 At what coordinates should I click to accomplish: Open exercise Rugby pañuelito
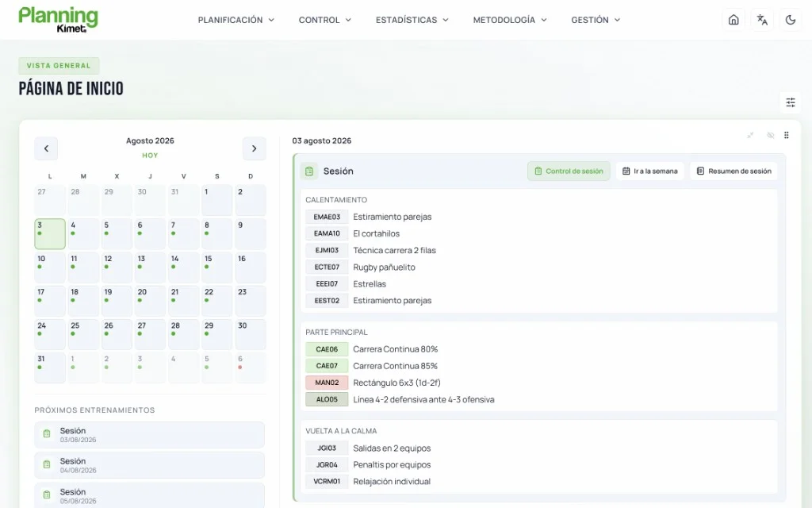(385, 267)
